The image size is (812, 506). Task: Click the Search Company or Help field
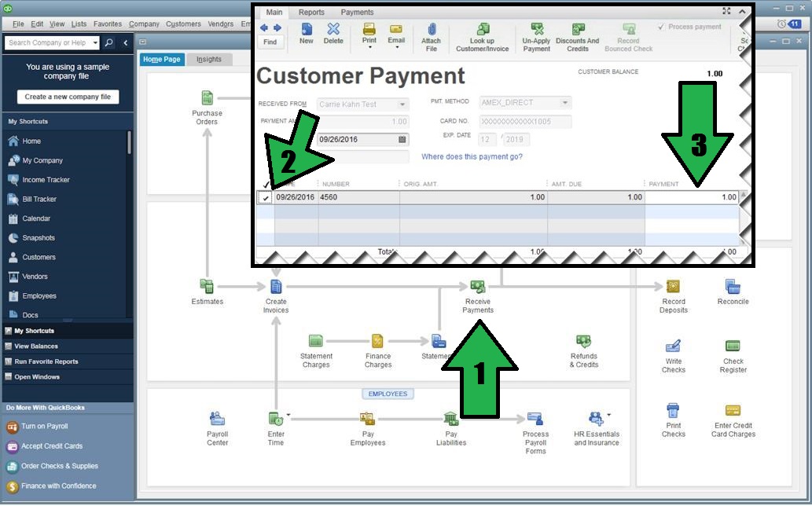click(x=48, y=43)
